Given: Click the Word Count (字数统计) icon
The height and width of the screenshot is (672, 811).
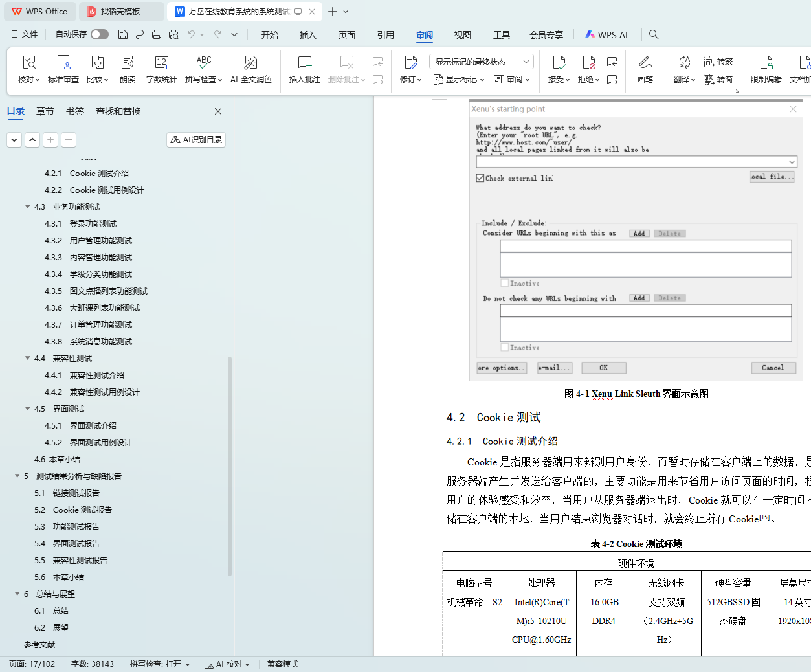Looking at the screenshot, I should [161, 69].
